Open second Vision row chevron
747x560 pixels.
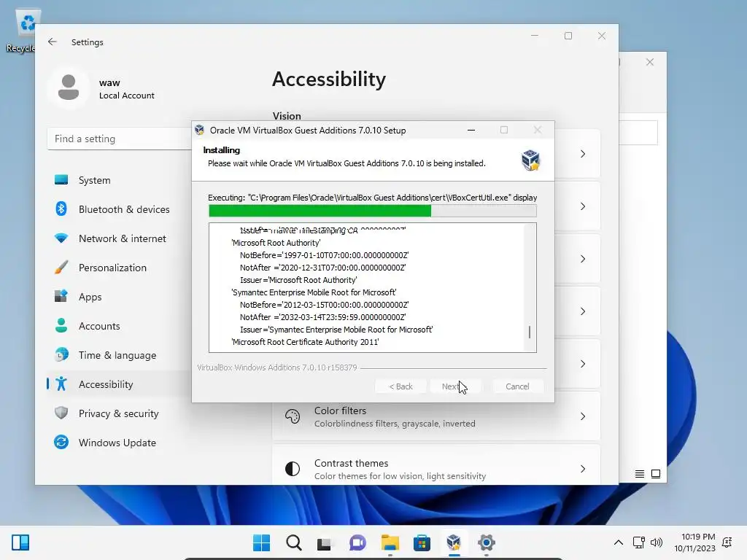click(583, 206)
